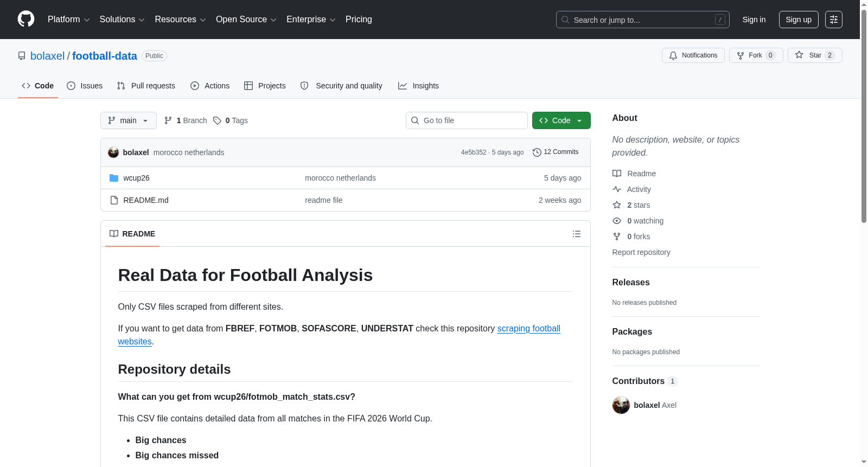Viewport: 868px width, 467px height.
Task: Open the Security and quality tab
Action: (341, 86)
